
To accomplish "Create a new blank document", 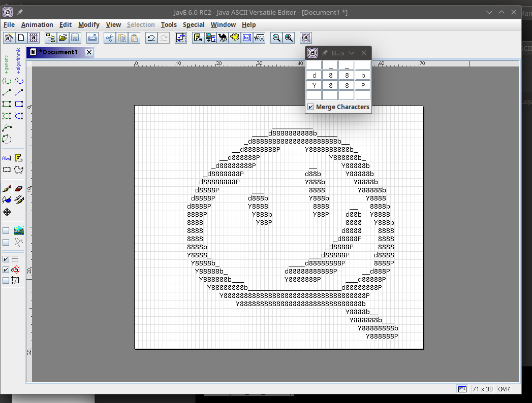I will [21, 38].
